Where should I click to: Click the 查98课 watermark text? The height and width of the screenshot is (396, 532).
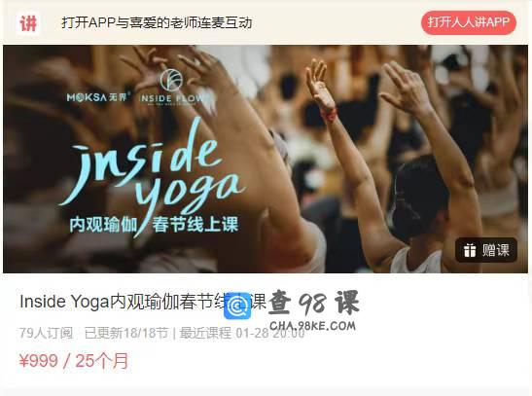click(x=314, y=303)
